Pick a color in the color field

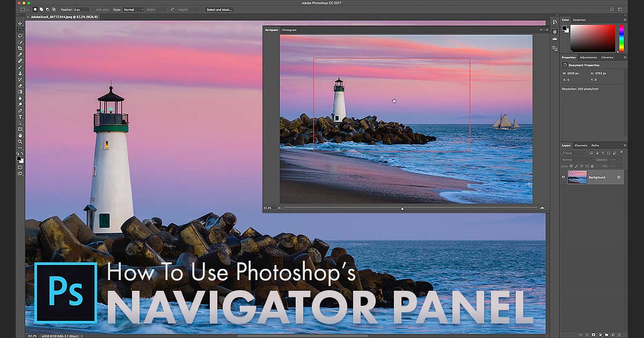(x=592, y=38)
